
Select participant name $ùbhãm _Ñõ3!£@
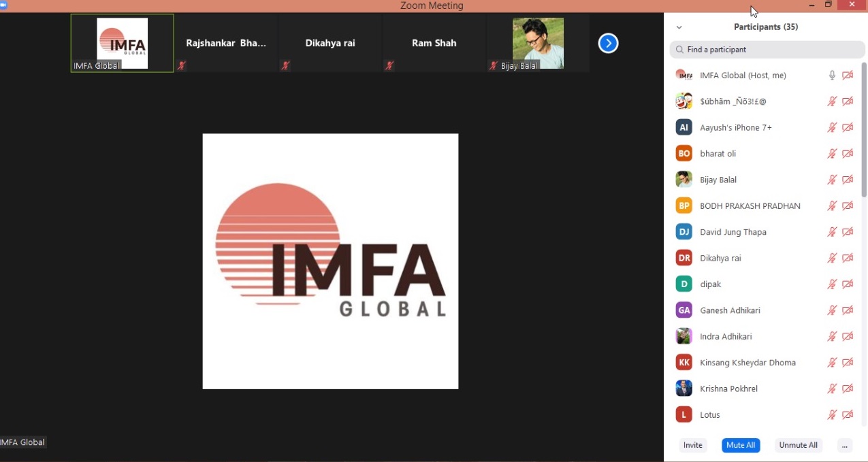[733, 101]
